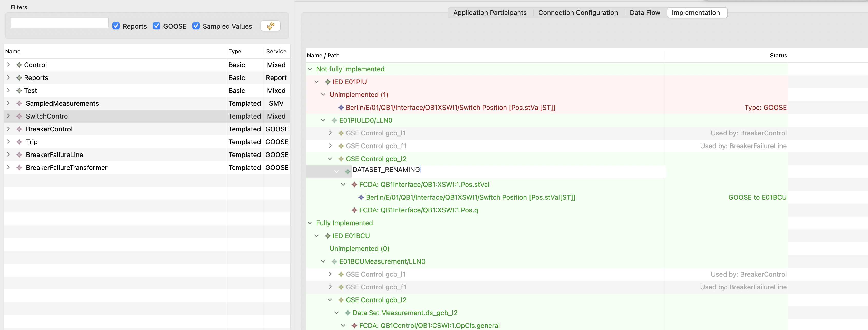This screenshot has width=868, height=330.
Task: Click the Test application icon
Action: (x=19, y=91)
